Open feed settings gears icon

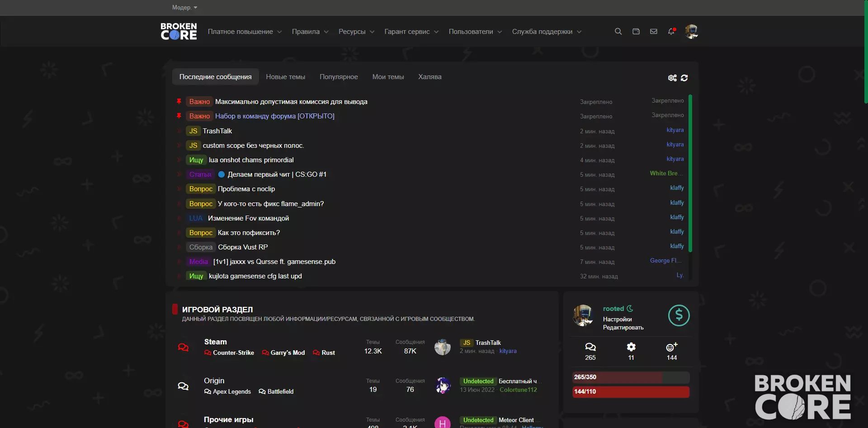click(672, 78)
